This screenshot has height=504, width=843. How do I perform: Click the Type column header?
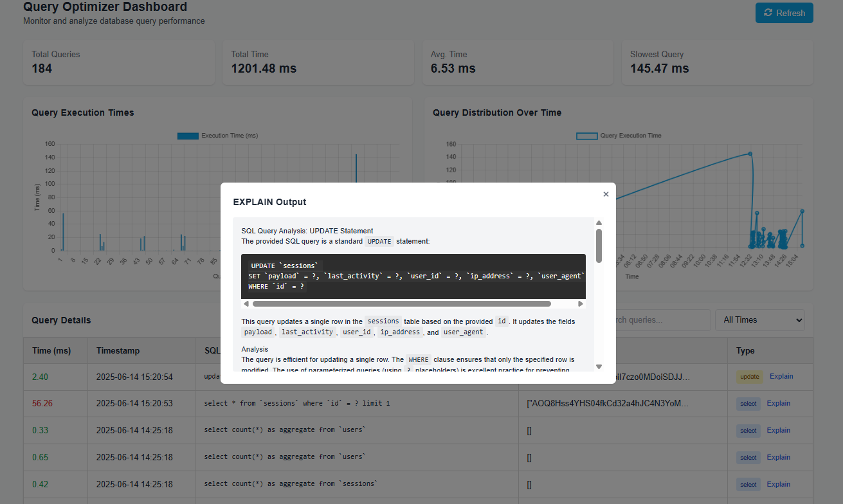point(745,351)
